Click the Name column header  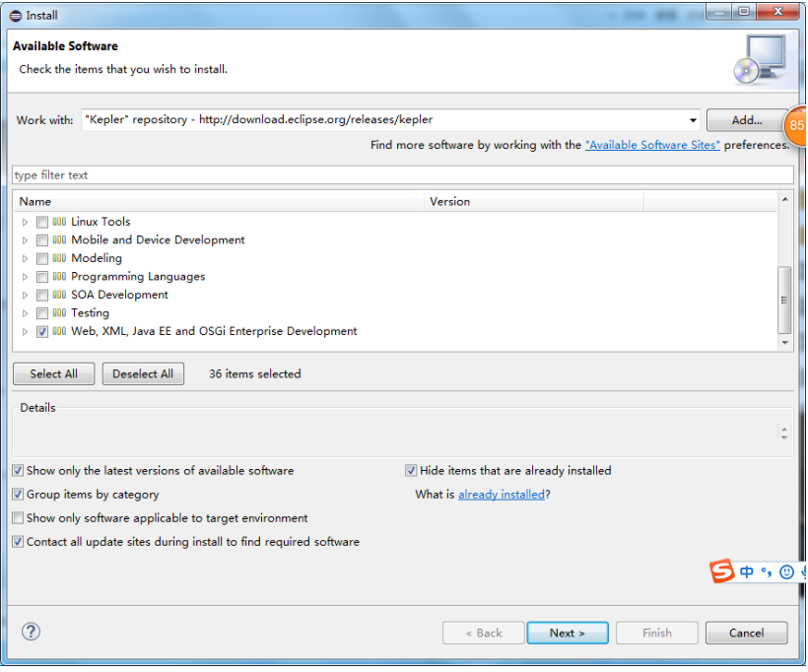pos(219,201)
